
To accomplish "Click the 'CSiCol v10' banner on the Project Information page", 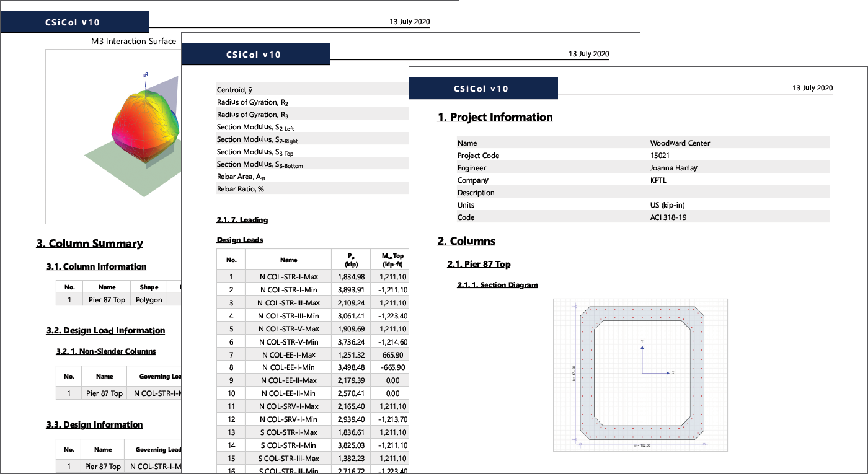I will (483, 88).
